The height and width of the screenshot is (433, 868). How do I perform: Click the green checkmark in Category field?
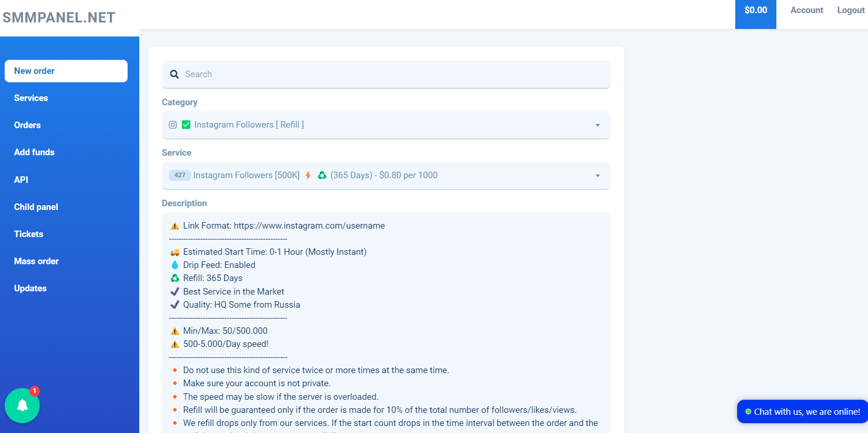(186, 125)
